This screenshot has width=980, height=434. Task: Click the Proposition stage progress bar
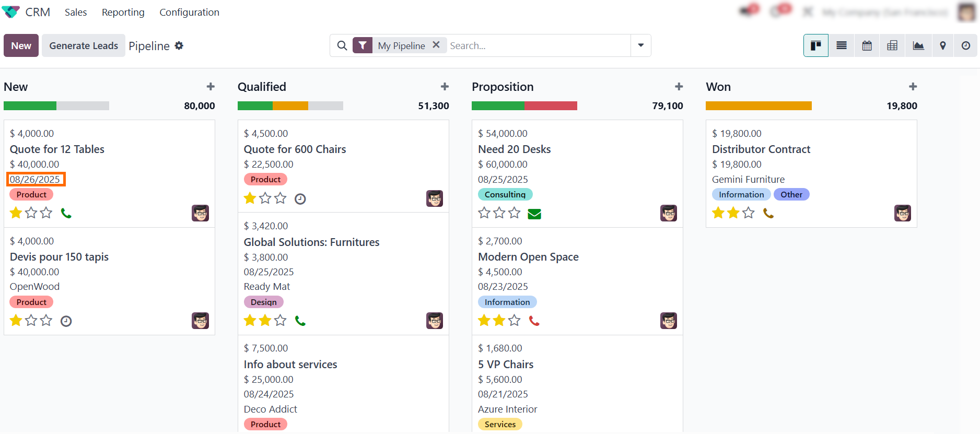point(524,105)
